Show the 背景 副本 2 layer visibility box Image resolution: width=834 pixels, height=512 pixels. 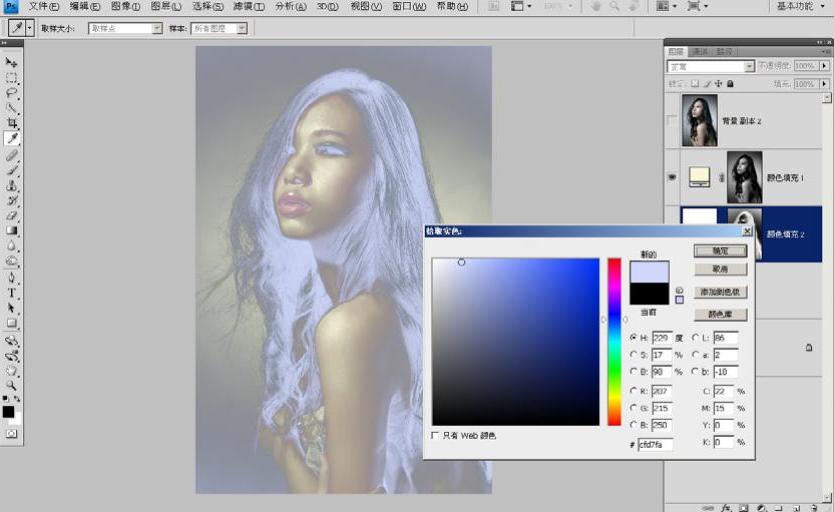point(672,121)
